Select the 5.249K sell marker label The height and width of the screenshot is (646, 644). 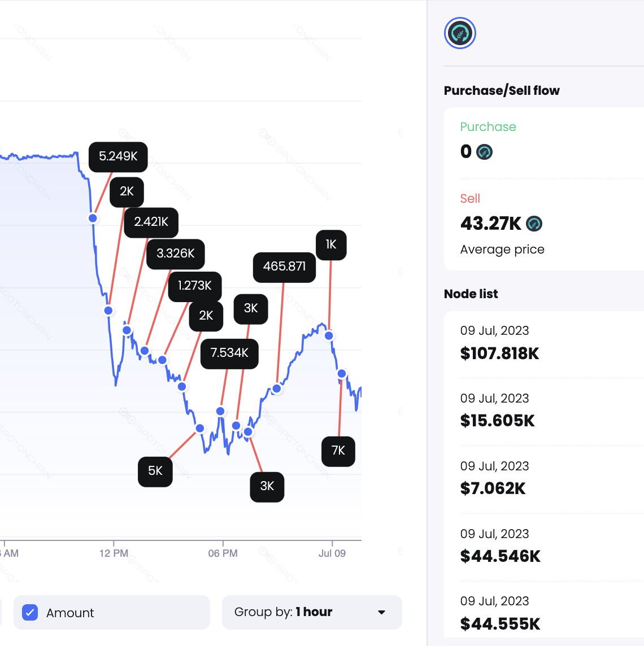[118, 156]
